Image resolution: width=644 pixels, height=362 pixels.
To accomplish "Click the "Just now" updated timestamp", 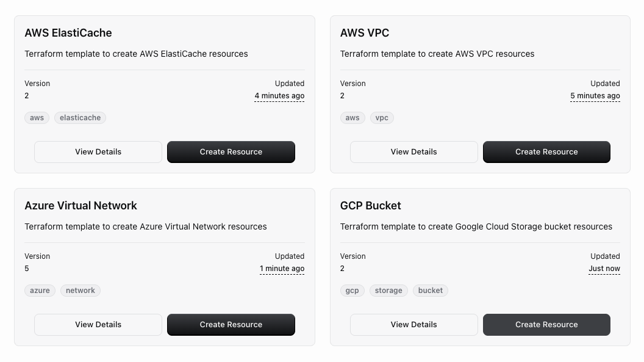I will click(x=604, y=269).
